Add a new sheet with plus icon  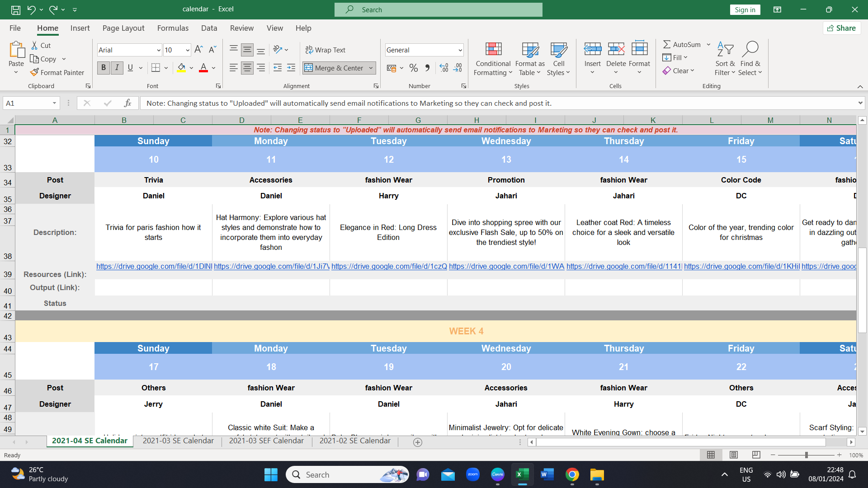tap(418, 442)
